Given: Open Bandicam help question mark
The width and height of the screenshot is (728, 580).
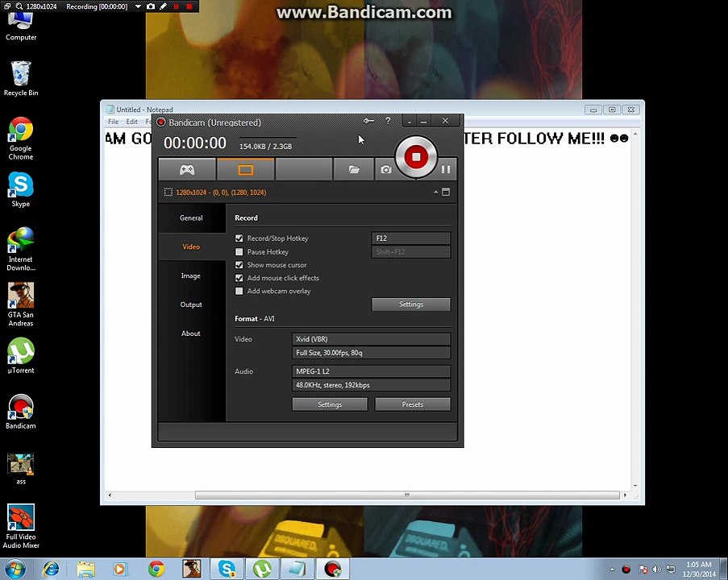Looking at the screenshot, I should (388, 121).
